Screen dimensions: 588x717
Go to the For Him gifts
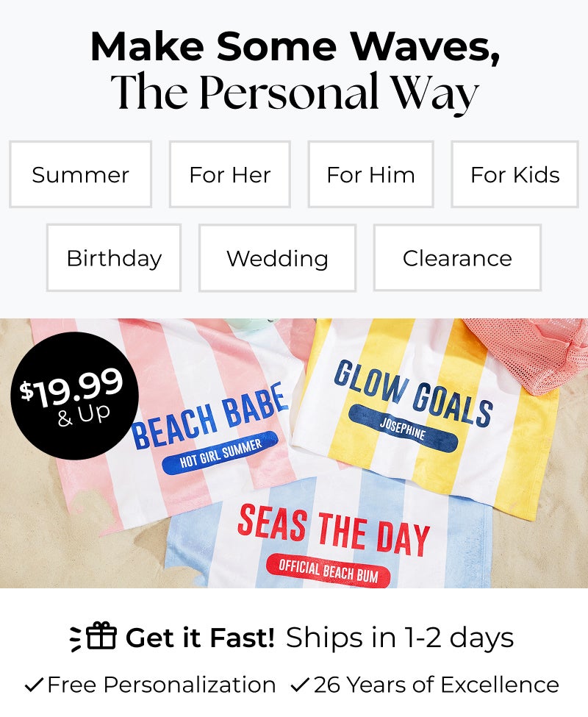[370, 175]
